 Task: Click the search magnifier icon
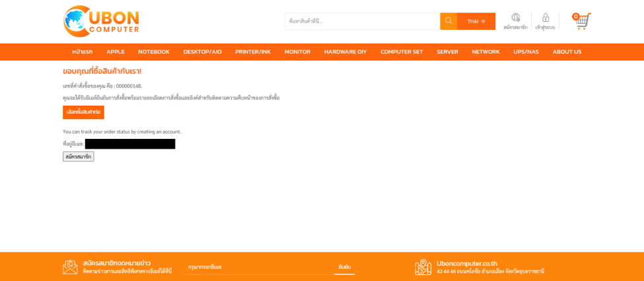pos(448,21)
